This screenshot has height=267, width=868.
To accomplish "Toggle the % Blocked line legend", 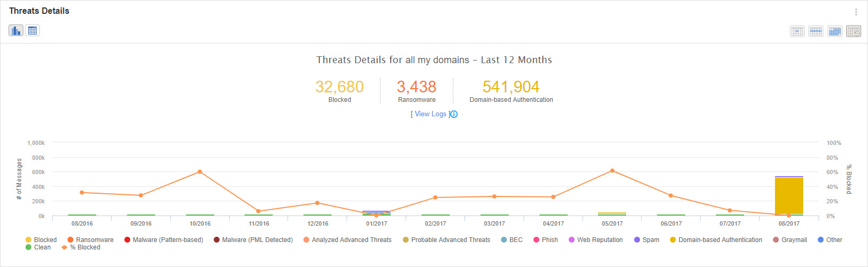I will pos(81,247).
